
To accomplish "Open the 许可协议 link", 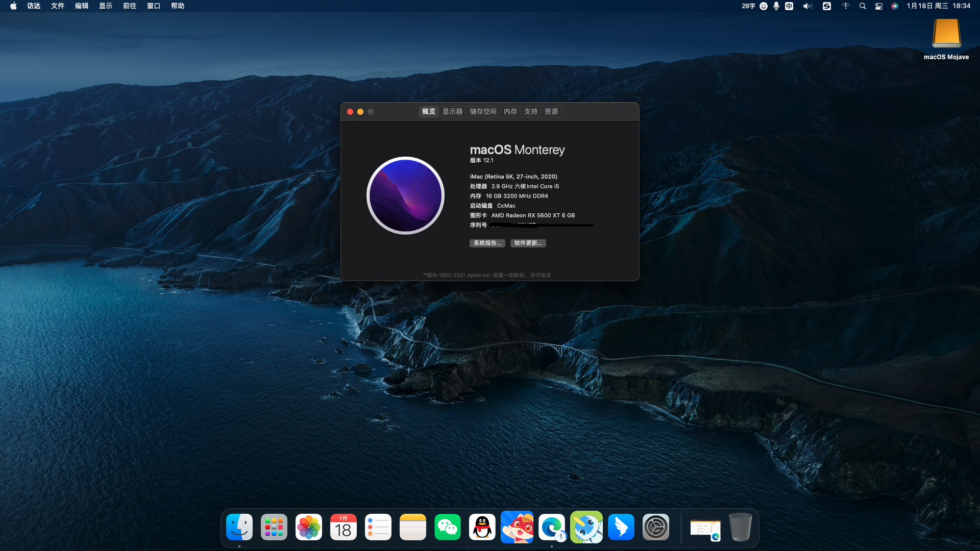I will (541, 275).
